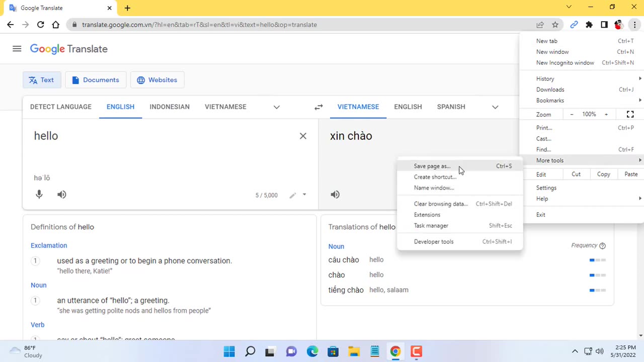Image resolution: width=644 pixels, height=362 pixels.
Task: Click 'Save page as...' in the submenu
Action: pos(460,166)
